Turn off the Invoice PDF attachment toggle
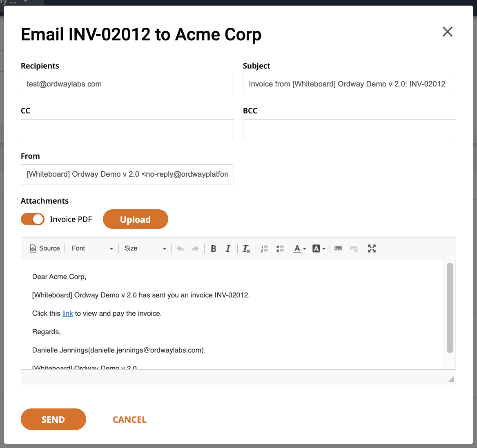 (33, 219)
